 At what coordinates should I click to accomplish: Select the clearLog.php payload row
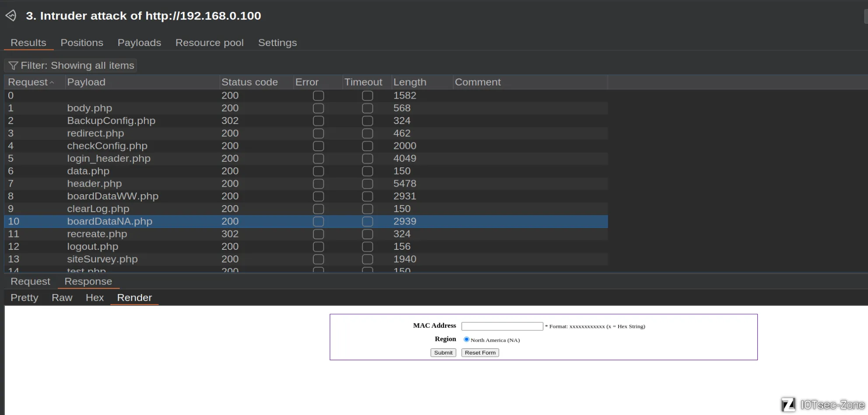[x=306, y=209]
